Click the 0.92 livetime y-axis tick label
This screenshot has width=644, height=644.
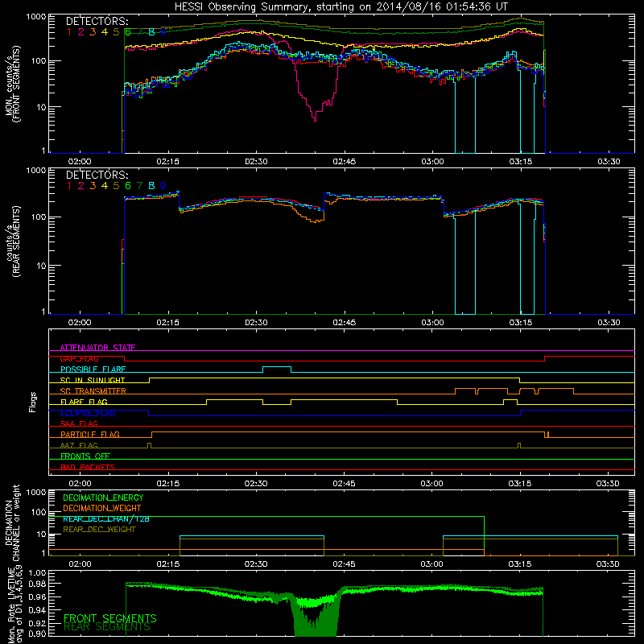[37, 623]
